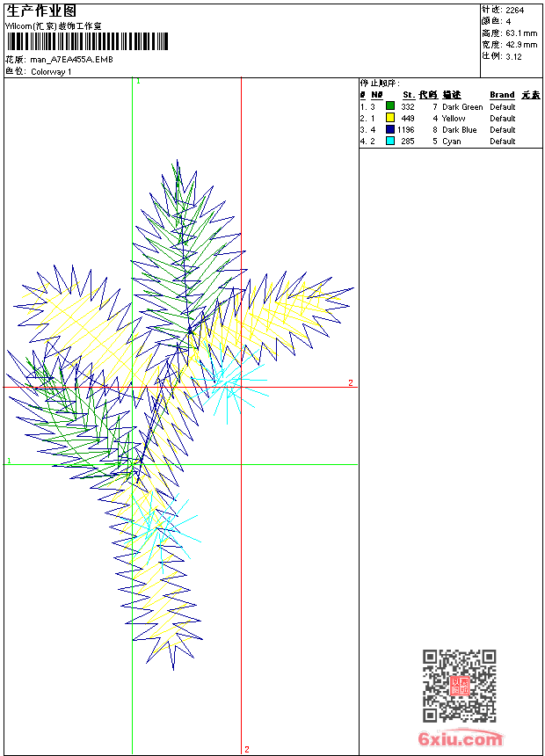Select the file name man_A7EA455A.EMB
Screen dimensions: 545x756
click(x=71, y=59)
